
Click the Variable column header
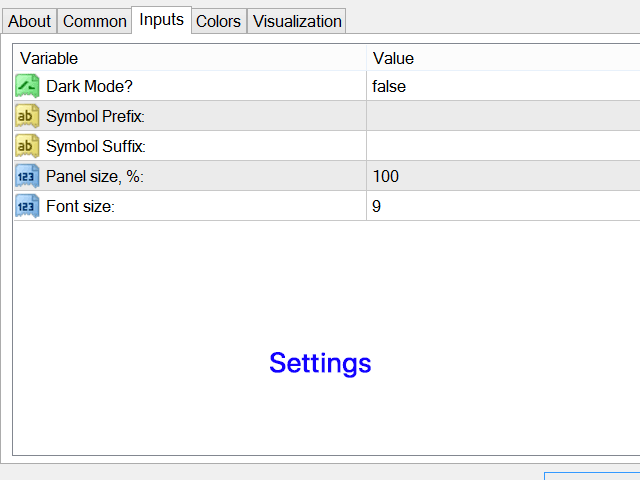190,58
